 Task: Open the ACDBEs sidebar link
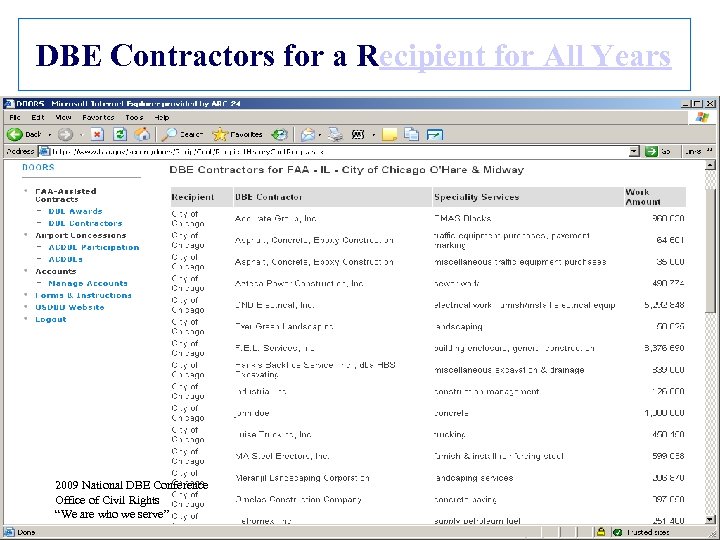[x=66, y=259]
